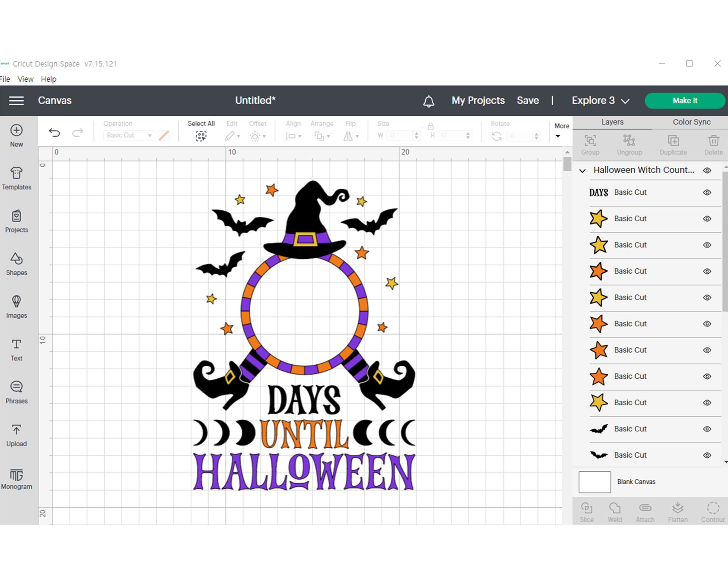
Task: Collapse the Halloween Witch Count group
Action: point(582,171)
